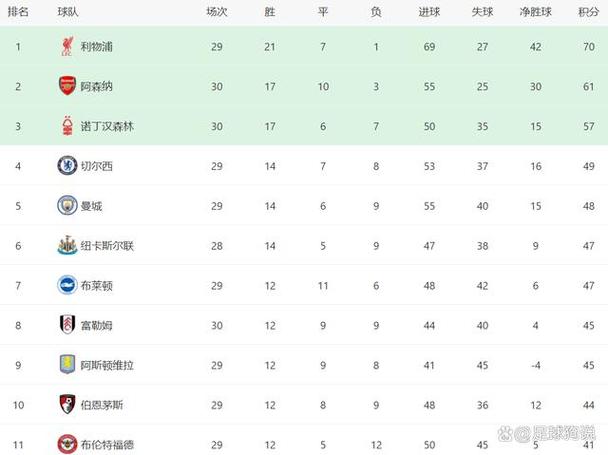Screen dimensions: 608x455
Task: Click the Nottingham Forest club crest
Action: [67, 126]
